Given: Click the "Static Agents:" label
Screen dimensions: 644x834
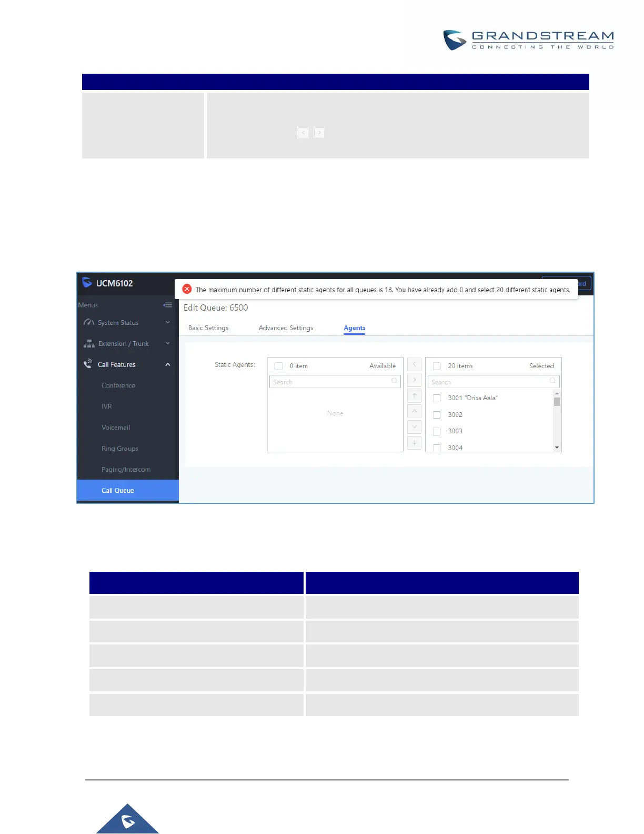Looking at the screenshot, I should pyautogui.click(x=235, y=364).
